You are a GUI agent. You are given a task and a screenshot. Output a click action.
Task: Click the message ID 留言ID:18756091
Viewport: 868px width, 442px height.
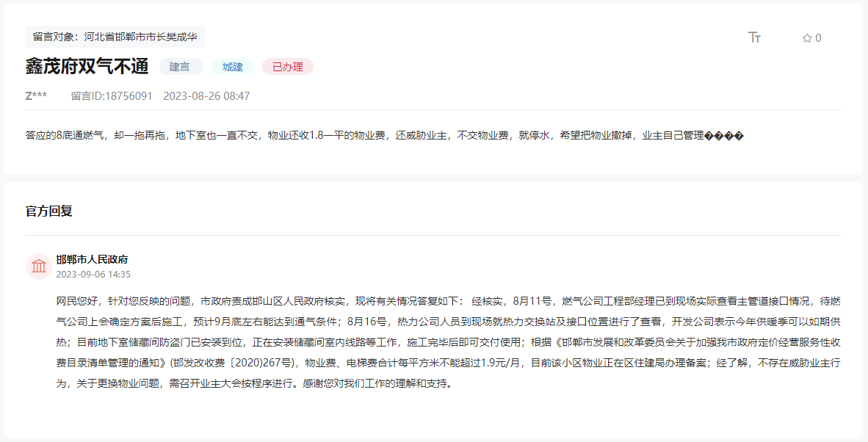[112, 95]
